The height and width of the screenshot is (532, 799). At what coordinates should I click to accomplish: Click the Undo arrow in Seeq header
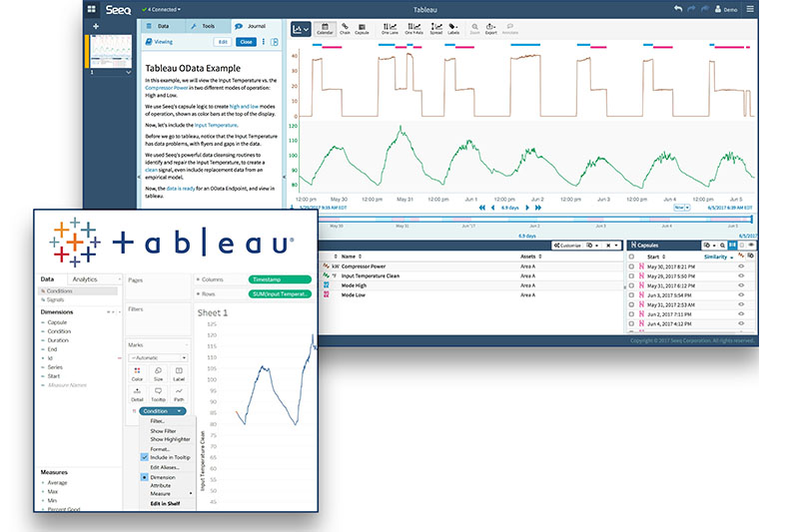(678, 9)
